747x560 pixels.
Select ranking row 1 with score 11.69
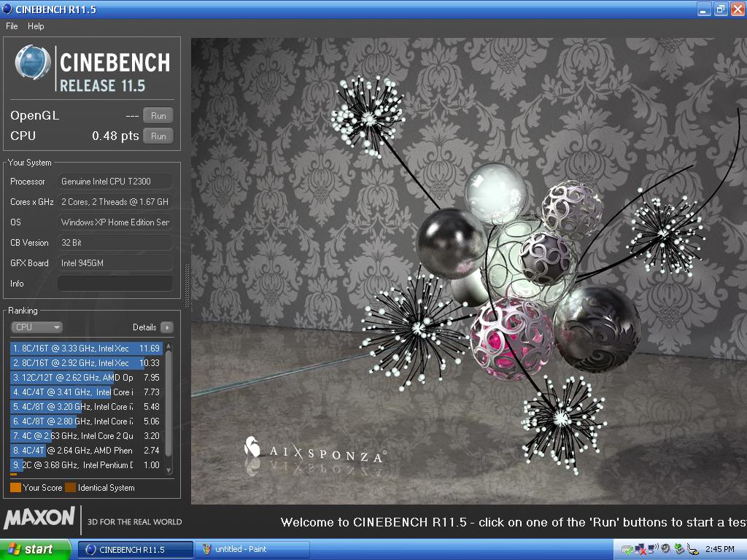[x=86, y=349]
